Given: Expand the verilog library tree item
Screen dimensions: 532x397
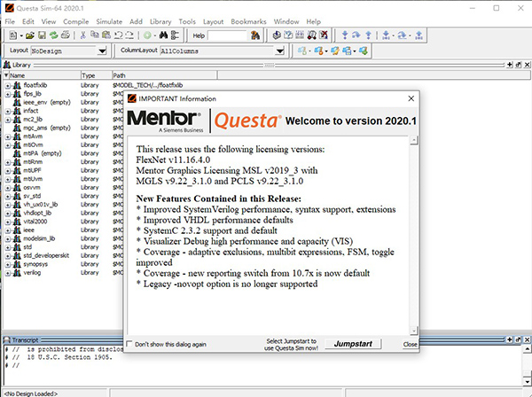Looking at the screenshot, I should pyautogui.click(x=7, y=273).
